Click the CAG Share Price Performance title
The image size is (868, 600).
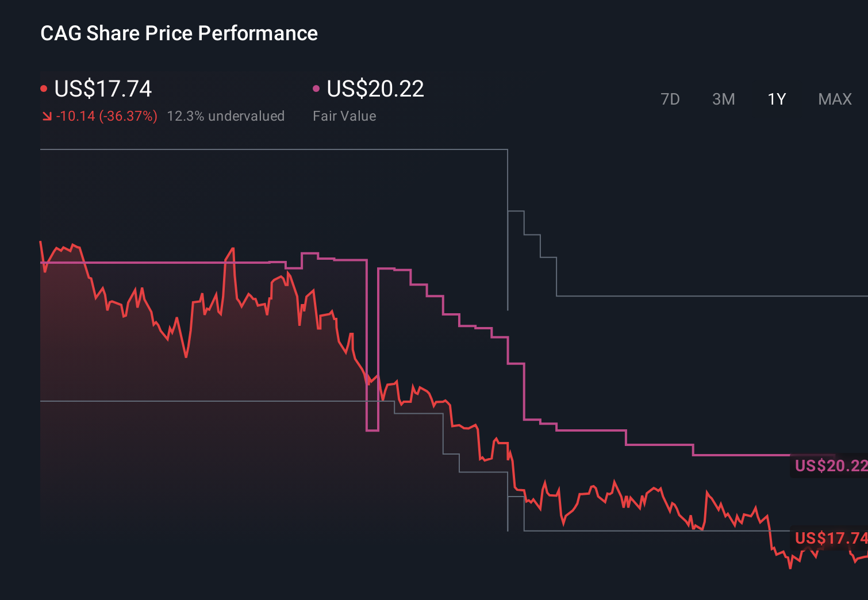pos(179,33)
